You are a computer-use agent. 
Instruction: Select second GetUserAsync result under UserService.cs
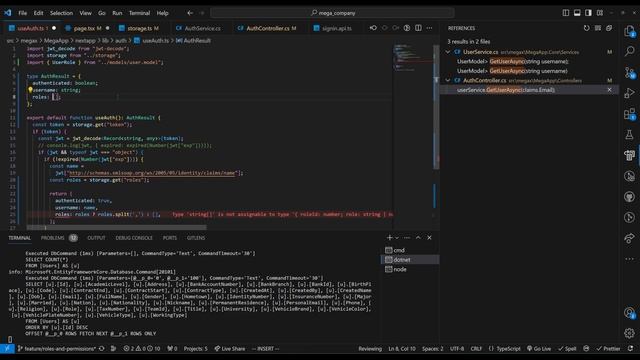pyautogui.click(x=529, y=71)
